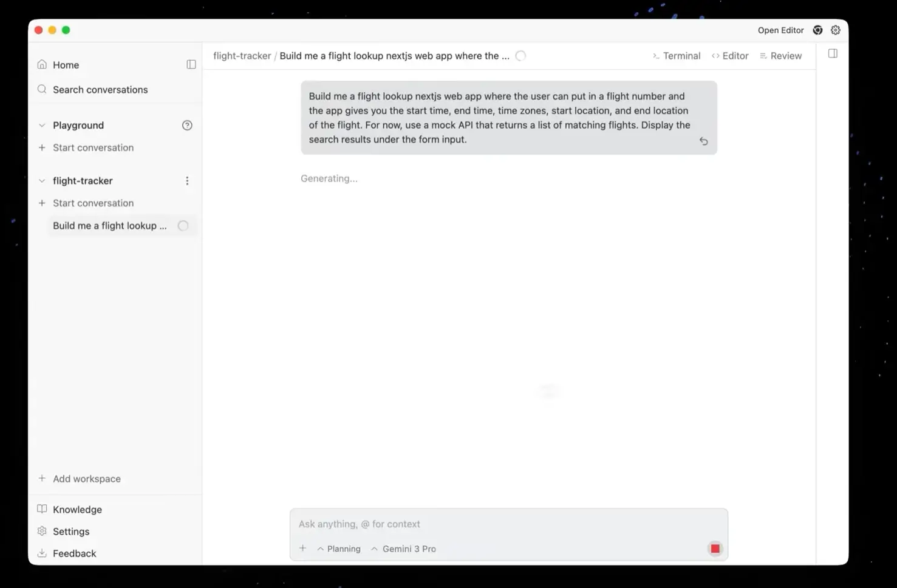Open flight-tracker three-dot options menu
897x588 pixels.
pyautogui.click(x=187, y=181)
